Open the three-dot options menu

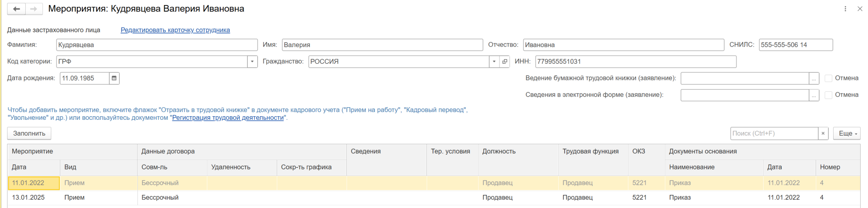pos(845,9)
